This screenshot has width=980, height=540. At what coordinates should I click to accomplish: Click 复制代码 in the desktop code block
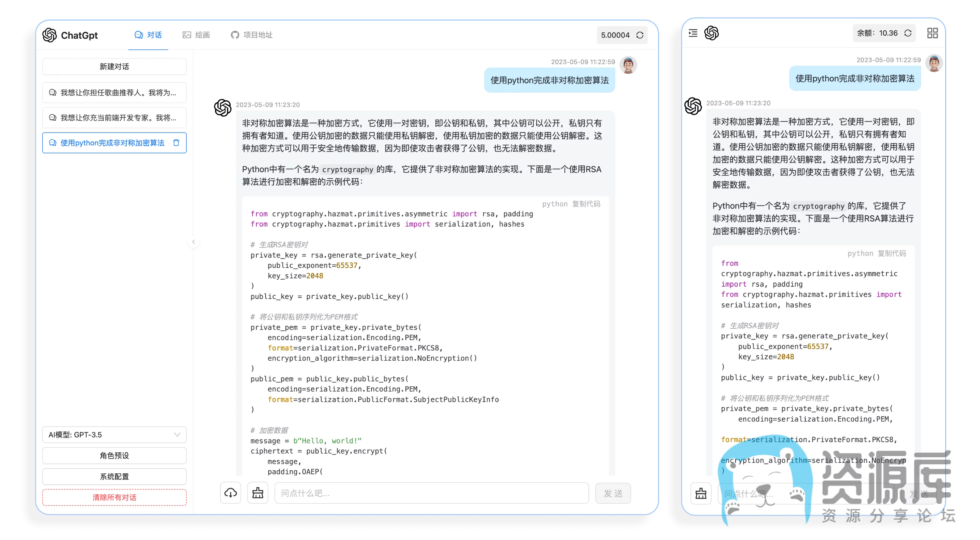click(x=586, y=204)
